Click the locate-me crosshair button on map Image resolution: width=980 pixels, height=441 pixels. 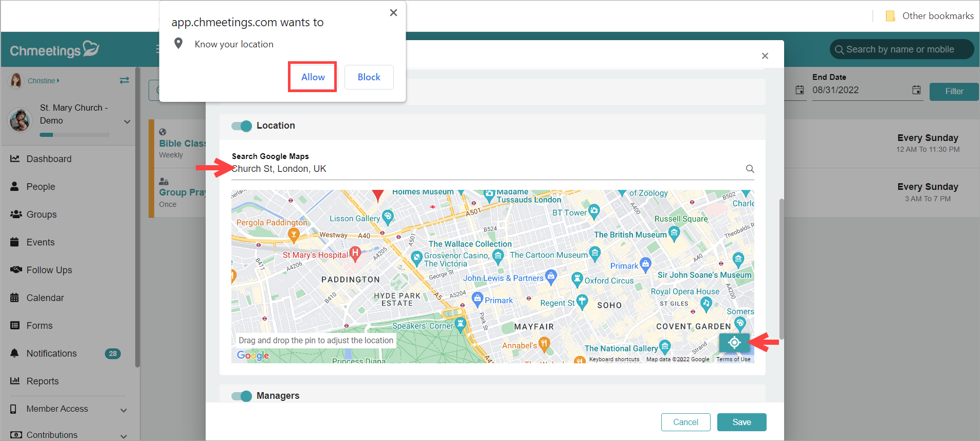(x=734, y=342)
